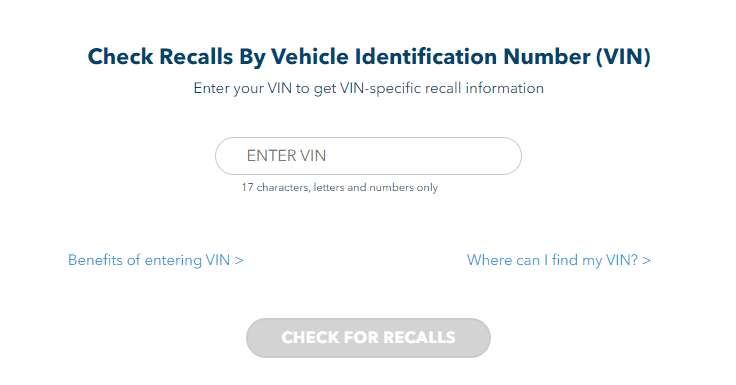
Task: Click the chevron after Where can I find my VIN?
Action: pos(646,261)
